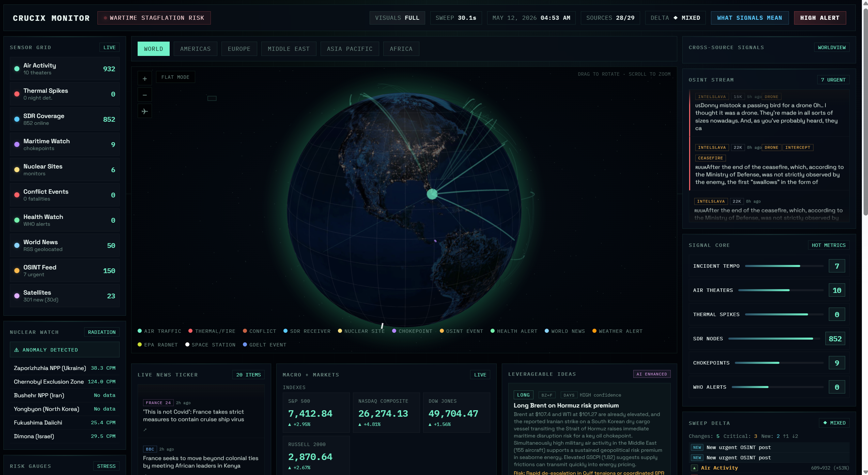Toggle Air Traffic legend layer

point(159,331)
